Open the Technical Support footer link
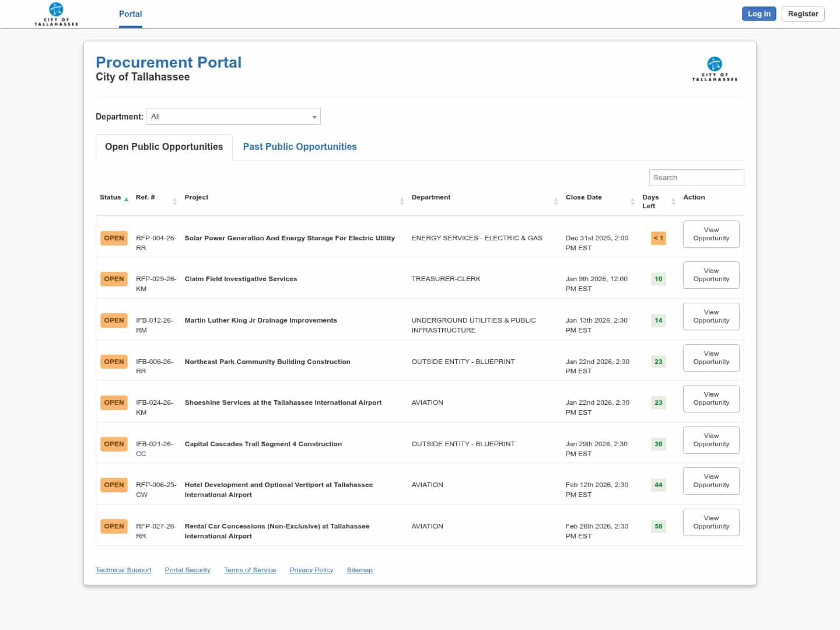This screenshot has height=630, width=840. pos(123,570)
